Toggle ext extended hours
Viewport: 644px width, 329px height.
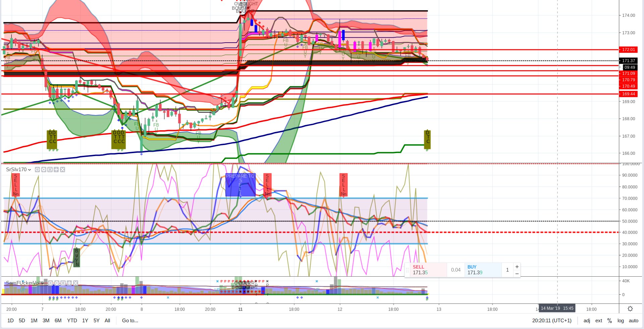599,321
